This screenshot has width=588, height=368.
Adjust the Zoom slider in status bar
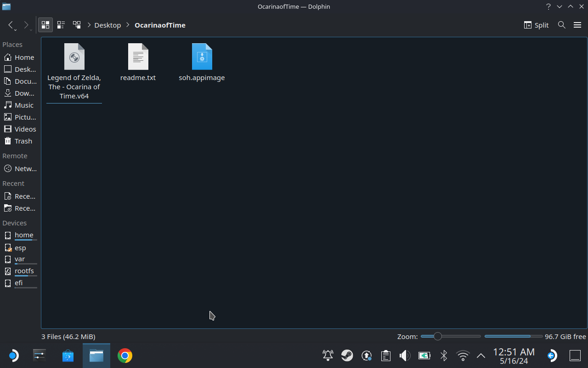[x=438, y=336]
